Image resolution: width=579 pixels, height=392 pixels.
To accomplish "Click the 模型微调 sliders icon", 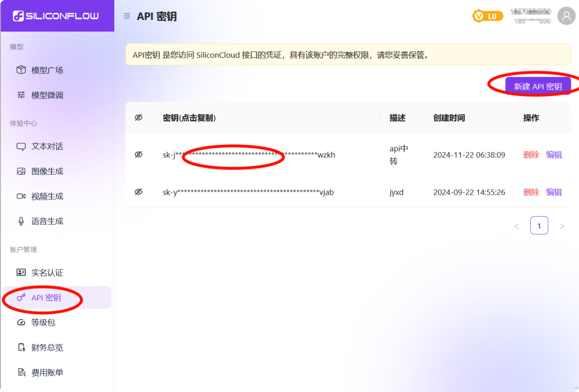I will (21, 95).
